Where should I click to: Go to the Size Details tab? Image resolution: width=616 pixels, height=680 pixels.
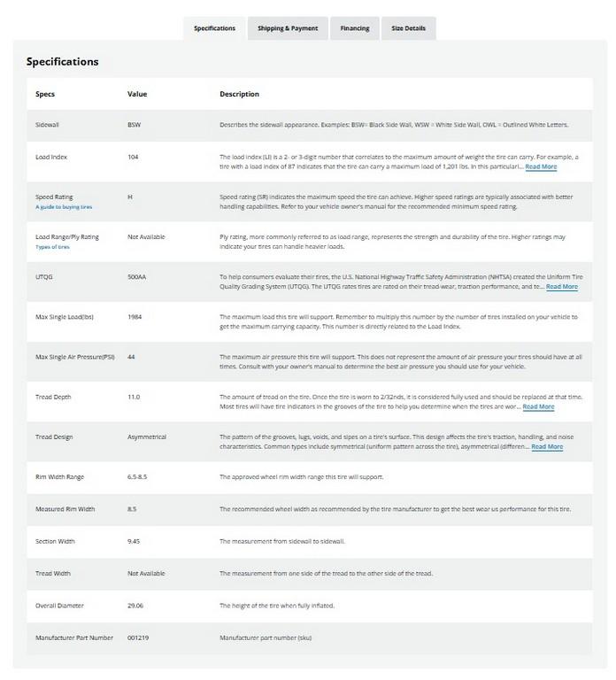(x=408, y=28)
